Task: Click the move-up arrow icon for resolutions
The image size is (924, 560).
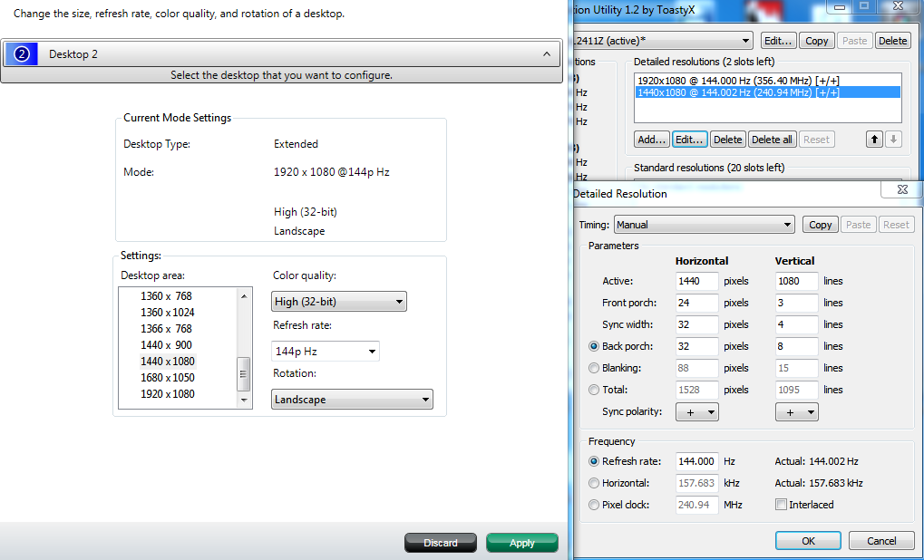Action: point(875,140)
